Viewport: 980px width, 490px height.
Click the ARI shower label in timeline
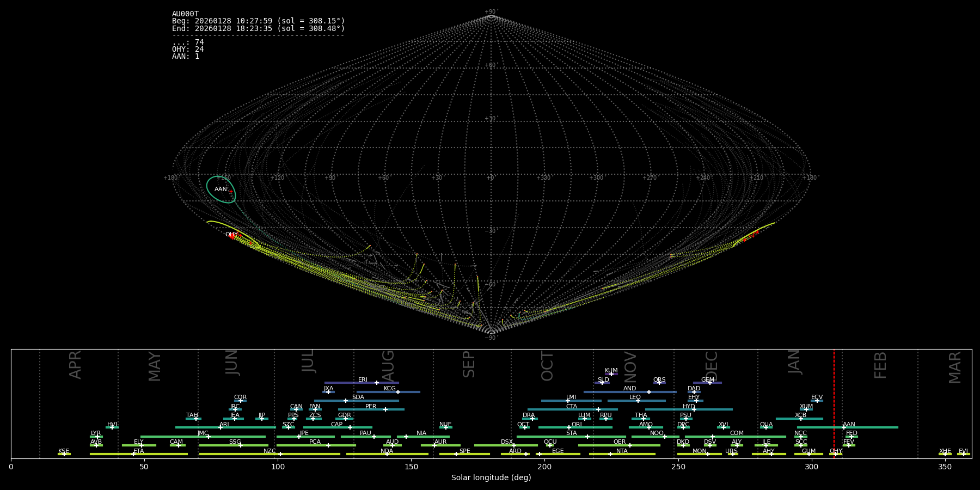(224, 425)
